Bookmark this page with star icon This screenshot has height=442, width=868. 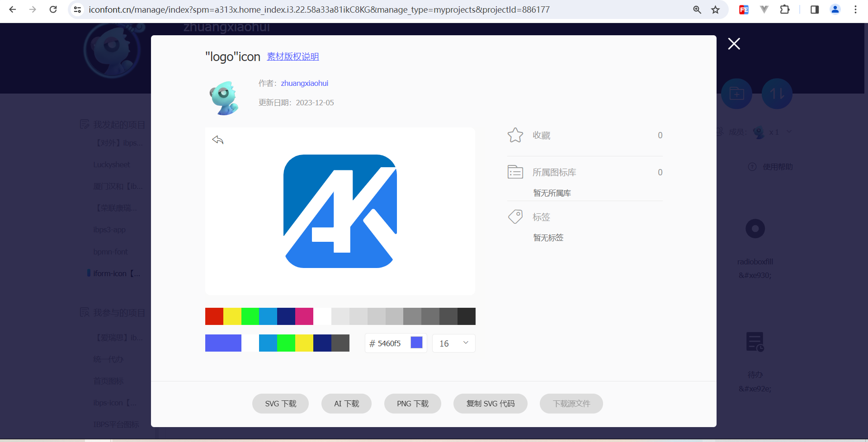[x=715, y=9]
